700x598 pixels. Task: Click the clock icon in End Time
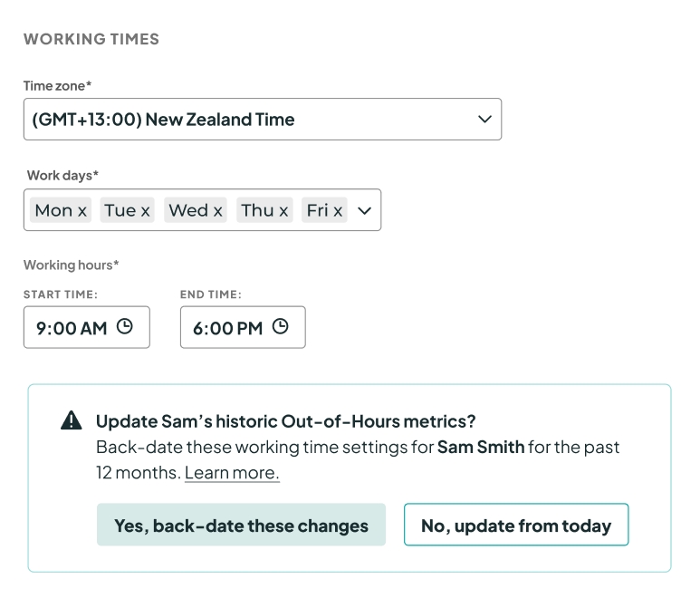280,327
